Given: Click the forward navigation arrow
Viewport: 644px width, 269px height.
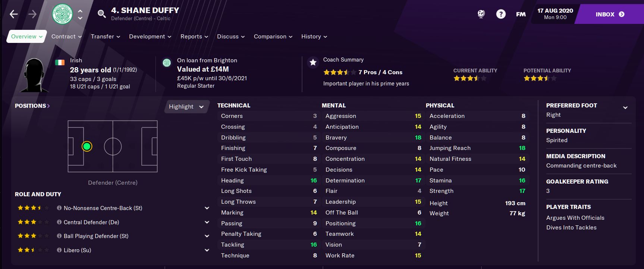Looking at the screenshot, I should (32, 14).
